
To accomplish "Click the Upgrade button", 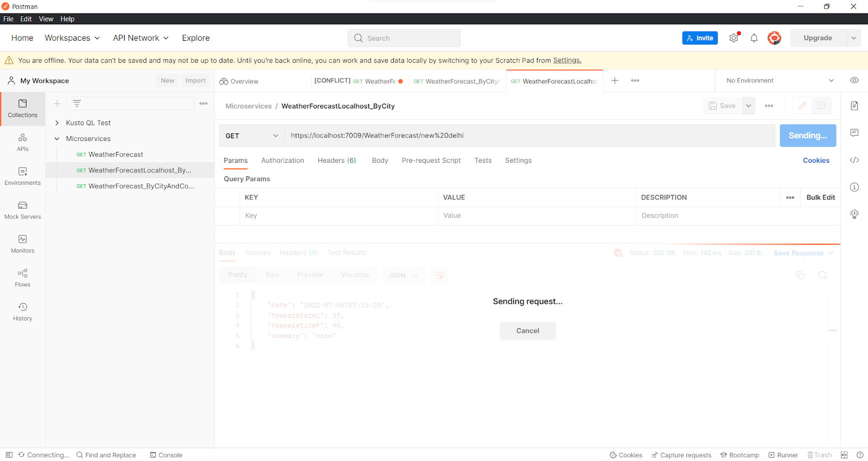I will tap(818, 38).
